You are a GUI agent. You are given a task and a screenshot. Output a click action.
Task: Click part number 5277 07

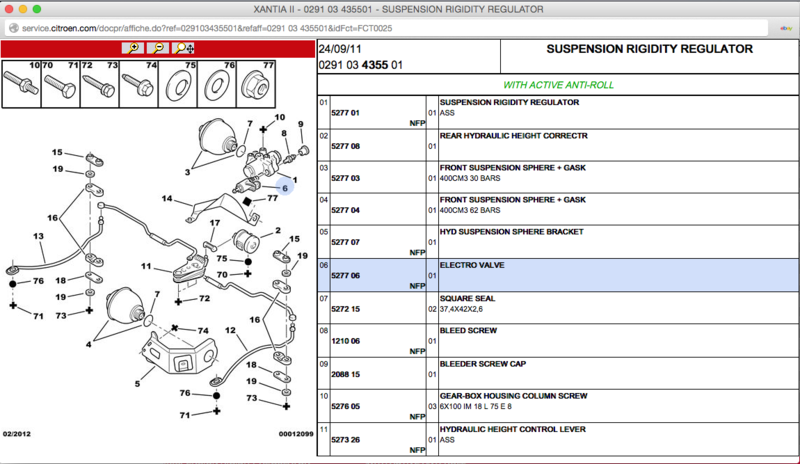pos(345,242)
